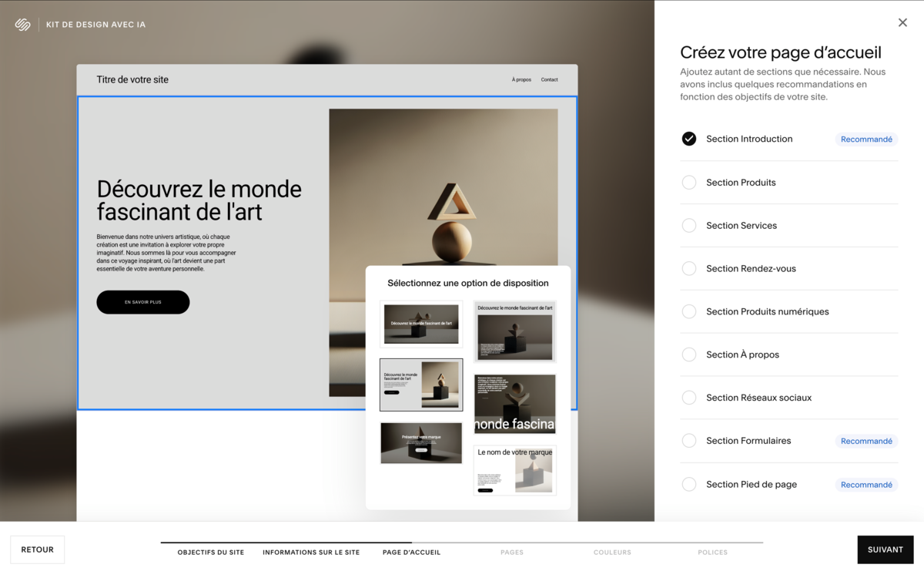The image size is (924, 578).
Task: Enable the Section Produits checkbox
Action: click(689, 182)
